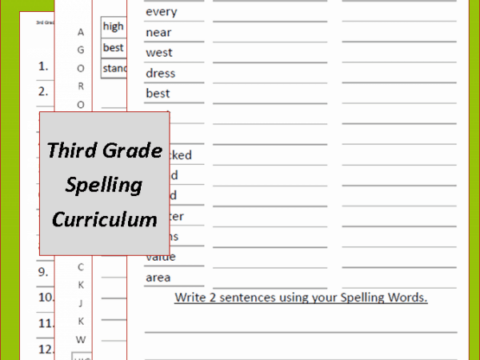The image size is (480, 360).
Task: Click letter "J" in the word search column
Action: pyautogui.click(x=81, y=303)
